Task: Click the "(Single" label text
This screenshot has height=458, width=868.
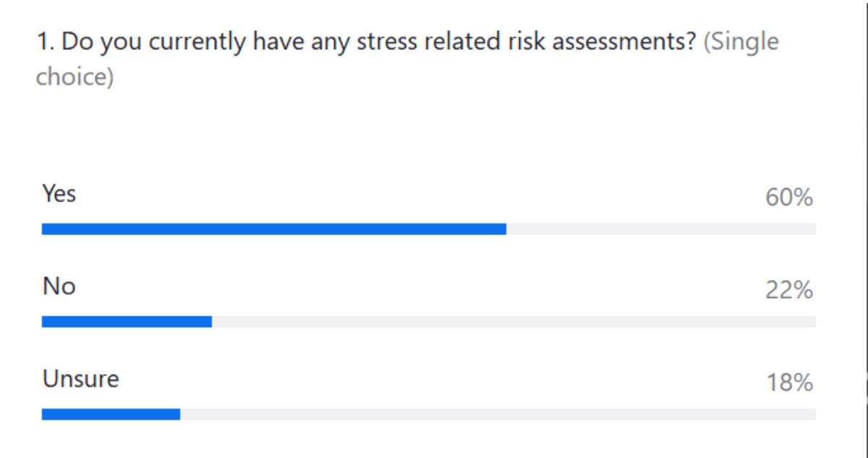Action: (x=741, y=42)
